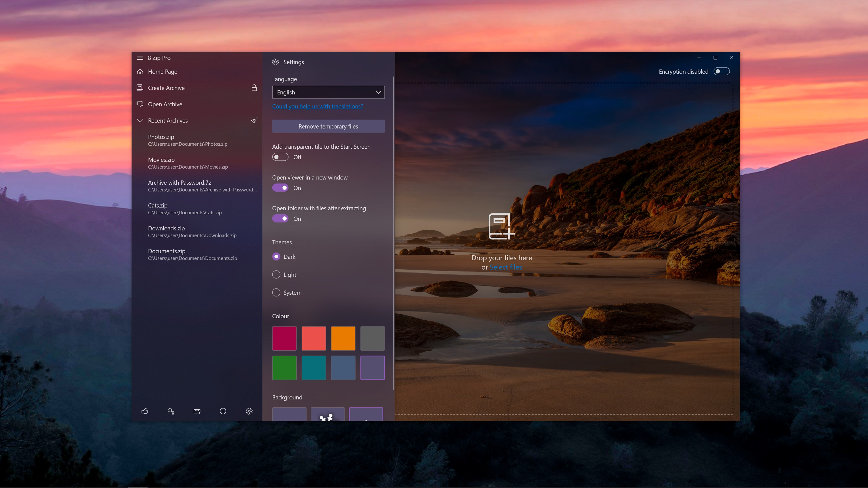Open contact via the envelope icon

(x=197, y=411)
